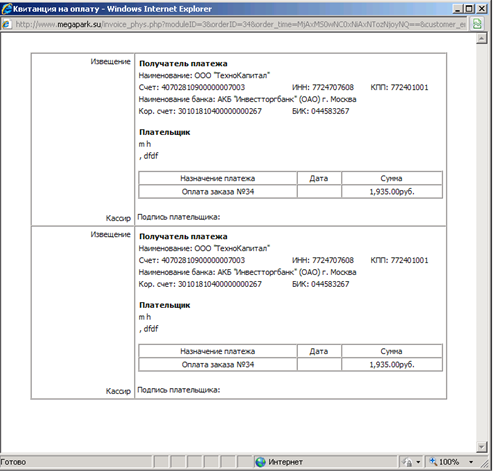Click 'Интернет' zone label in status bar
This screenshot has width=494, height=471.
[285, 462]
